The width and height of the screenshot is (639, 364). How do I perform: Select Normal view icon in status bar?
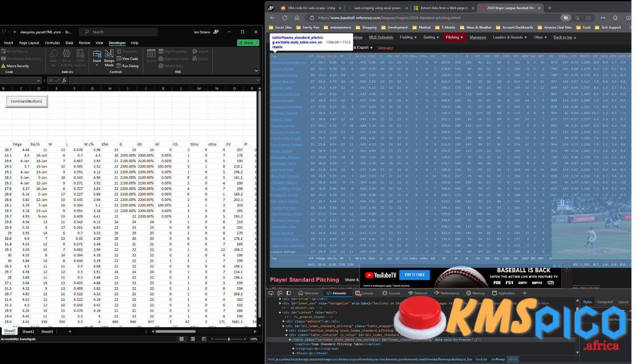(x=182, y=339)
